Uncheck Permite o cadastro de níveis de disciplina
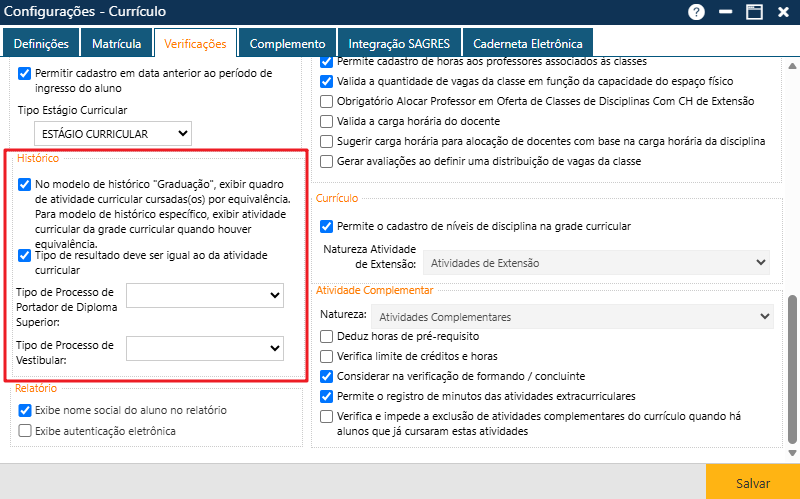 click(x=327, y=226)
